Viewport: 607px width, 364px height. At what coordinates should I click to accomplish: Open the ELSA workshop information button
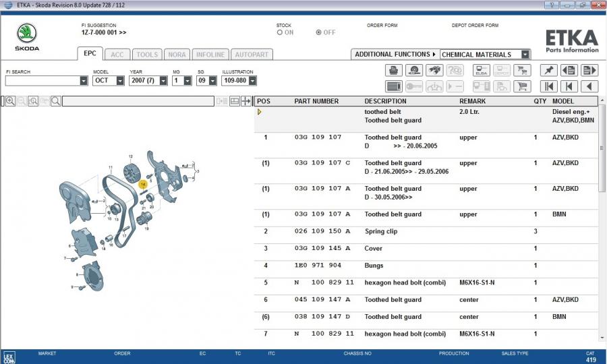click(481, 70)
